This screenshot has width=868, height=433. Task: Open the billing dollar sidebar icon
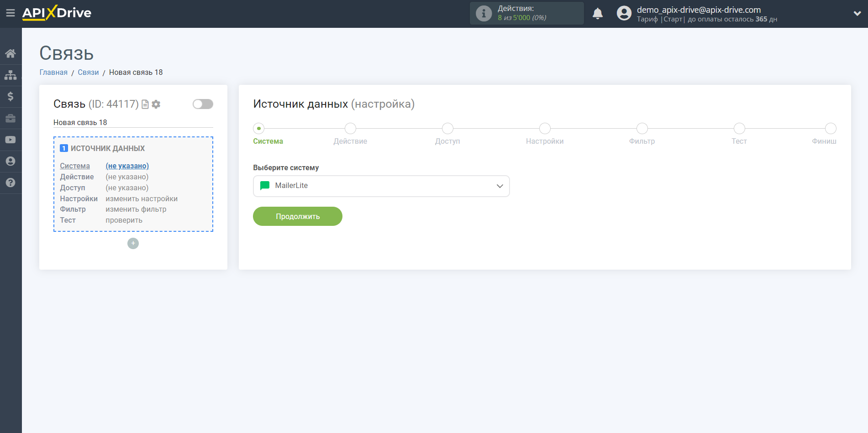coord(11,96)
